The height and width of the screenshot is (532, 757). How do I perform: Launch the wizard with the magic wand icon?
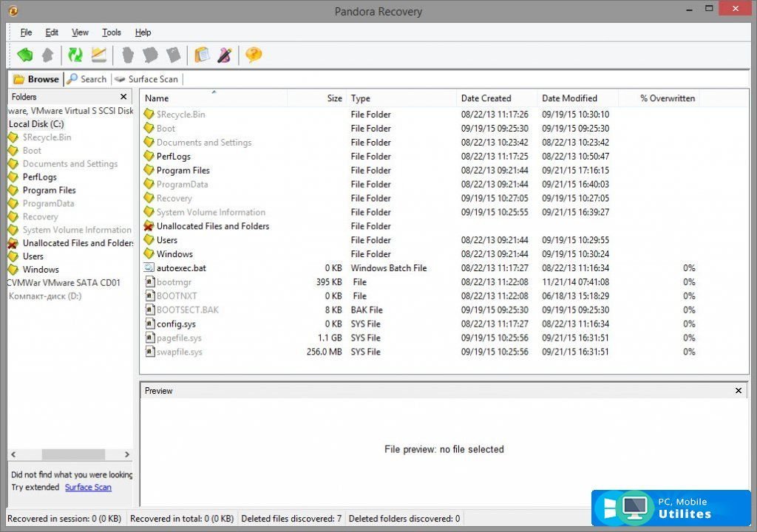(225, 55)
